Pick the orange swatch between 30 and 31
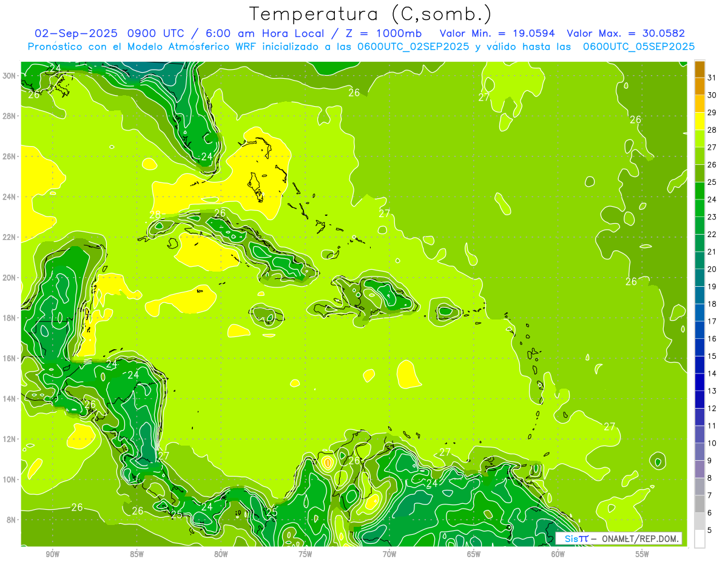This screenshot has height=562, width=728. [699, 86]
